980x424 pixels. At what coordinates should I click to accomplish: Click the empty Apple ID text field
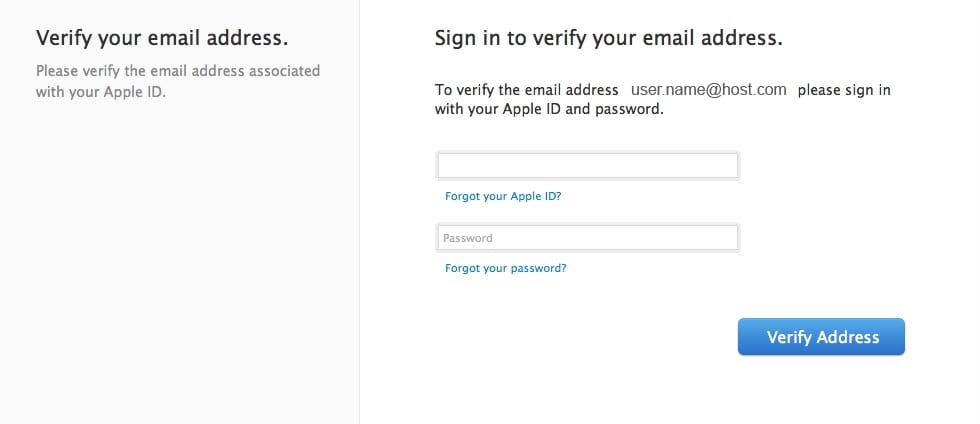click(588, 166)
